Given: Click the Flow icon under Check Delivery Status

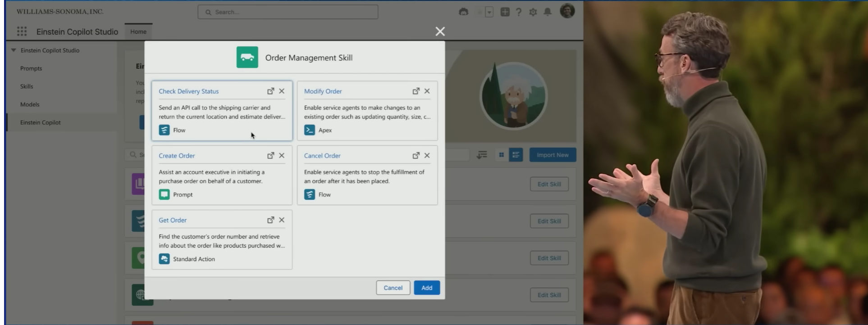Looking at the screenshot, I should (x=164, y=130).
